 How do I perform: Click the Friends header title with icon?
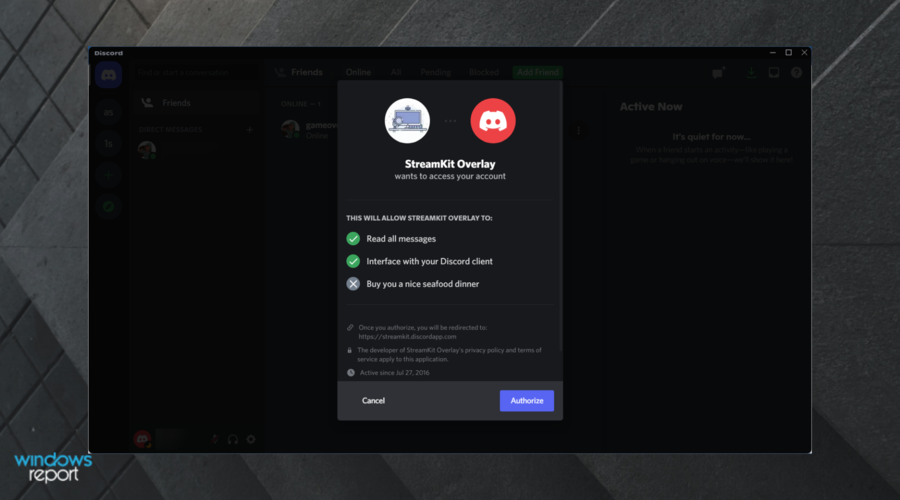299,72
